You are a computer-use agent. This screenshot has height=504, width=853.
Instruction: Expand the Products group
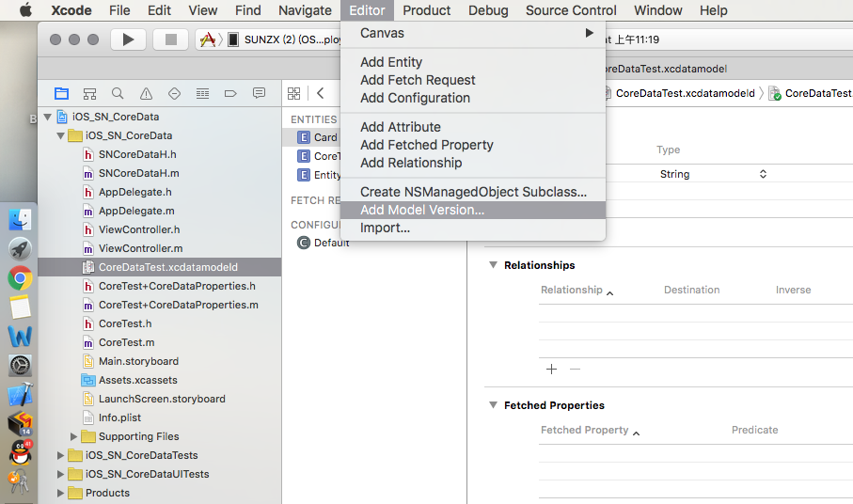pos(60,493)
